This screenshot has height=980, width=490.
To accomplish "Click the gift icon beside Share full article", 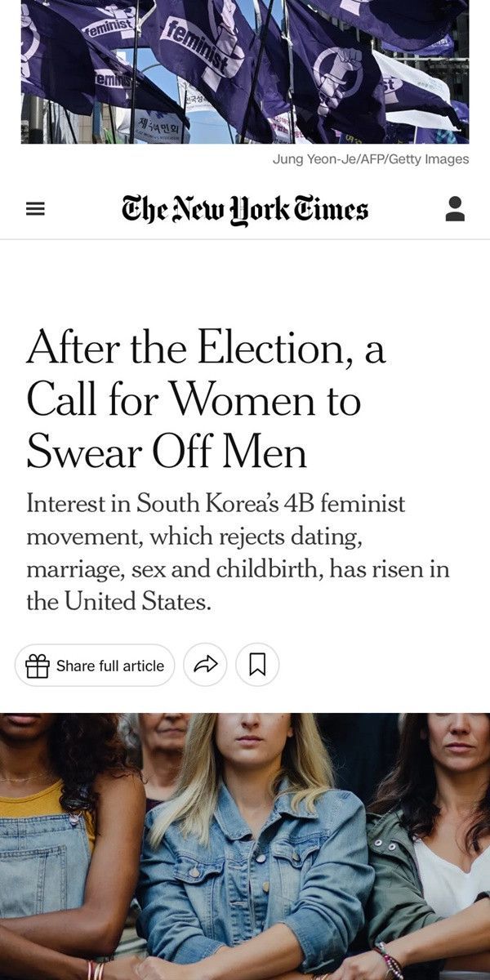I will (x=38, y=666).
